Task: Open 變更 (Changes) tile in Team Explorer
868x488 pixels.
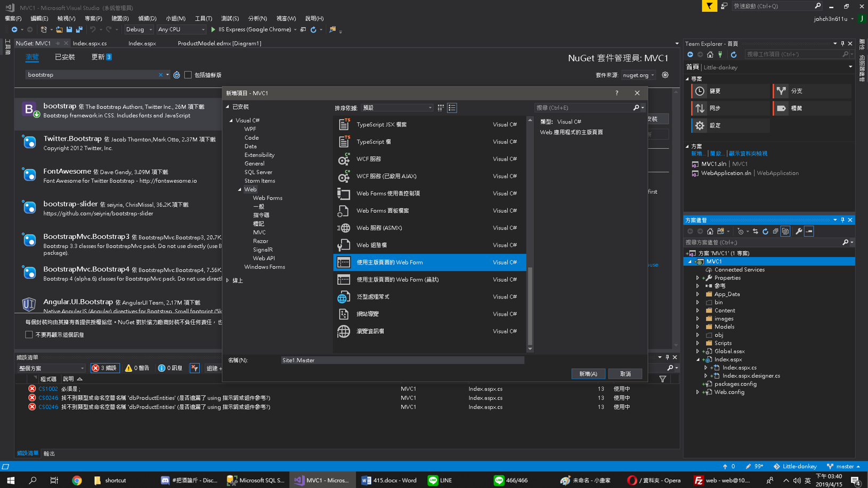Action: point(730,91)
